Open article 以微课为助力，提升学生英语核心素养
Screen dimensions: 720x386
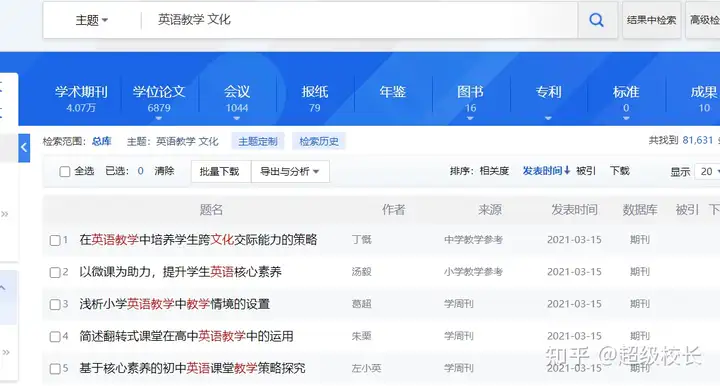pyautogui.click(x=180, y=272)
